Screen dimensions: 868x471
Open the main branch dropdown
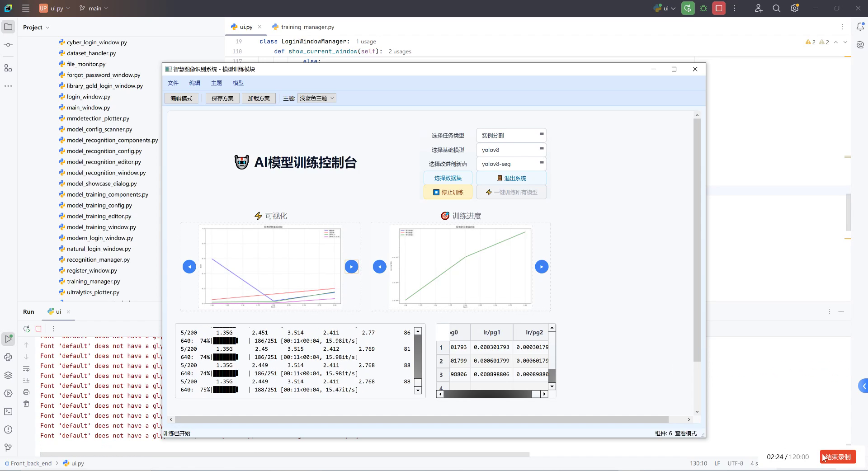pos(94,8)
